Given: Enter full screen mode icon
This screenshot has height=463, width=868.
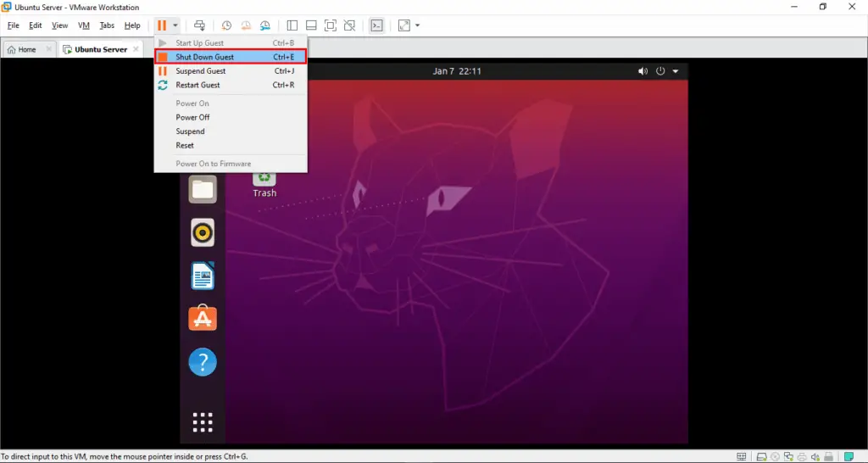Looking at the screenshot, I should point(331,25).
